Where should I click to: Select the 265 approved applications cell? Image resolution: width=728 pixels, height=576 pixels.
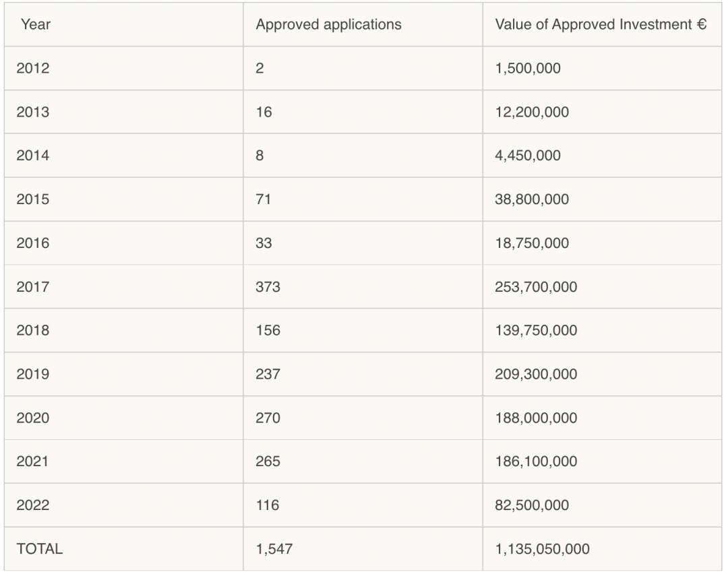(268, 462)
